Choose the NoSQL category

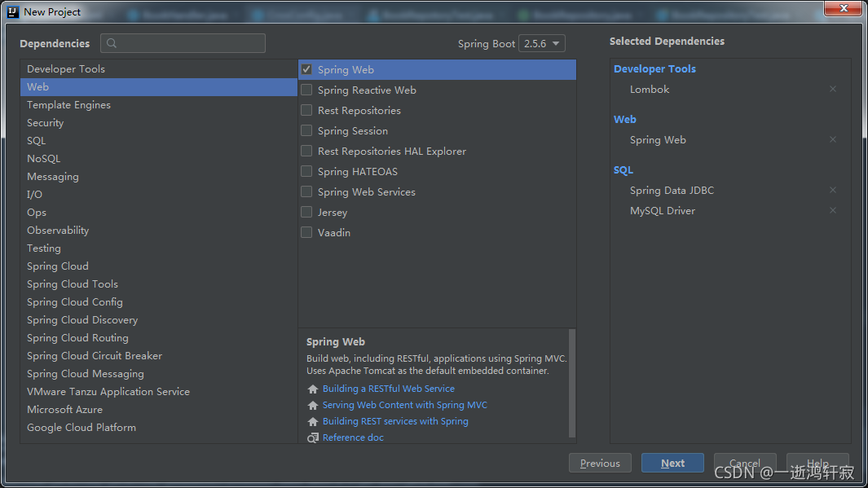click(x=159, y=159)
